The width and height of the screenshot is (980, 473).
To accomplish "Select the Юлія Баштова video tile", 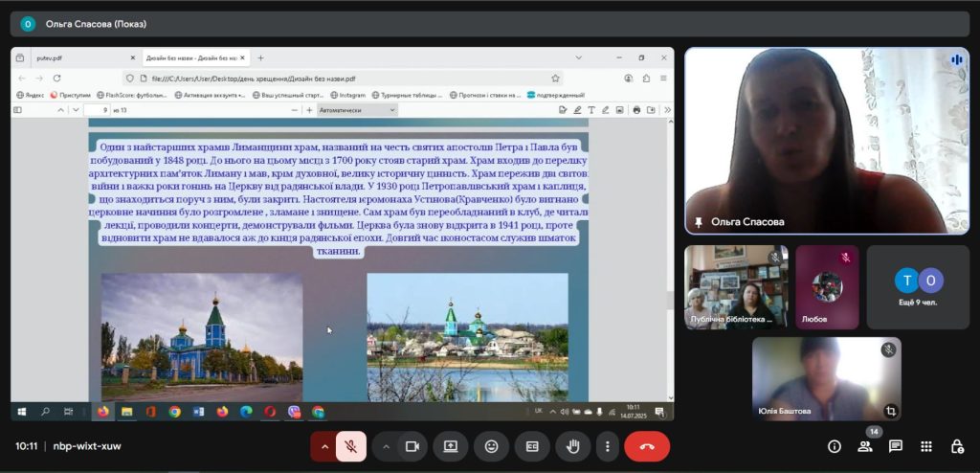I will (x=826, y=378).
